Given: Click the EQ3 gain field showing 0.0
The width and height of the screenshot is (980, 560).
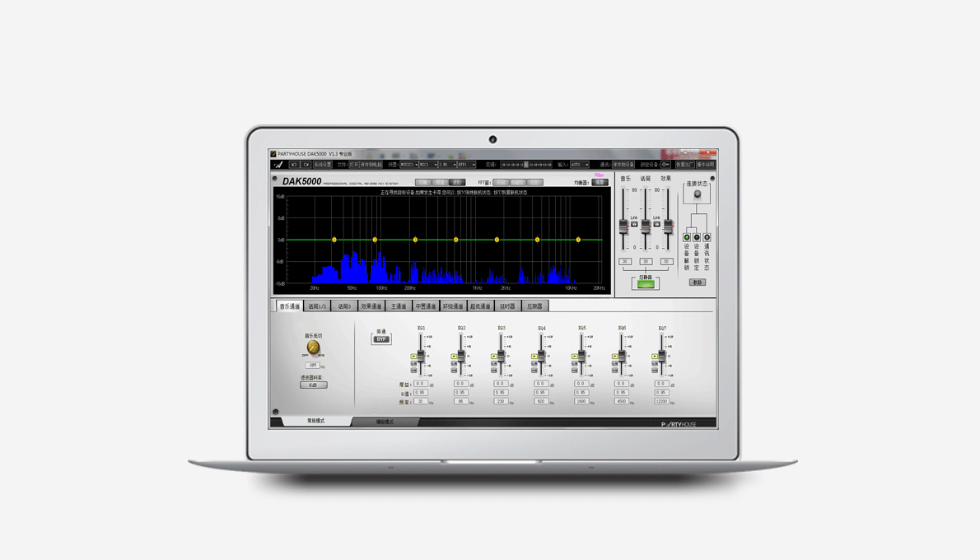Looking at the screenshot, I should click(x=501, y=384).
